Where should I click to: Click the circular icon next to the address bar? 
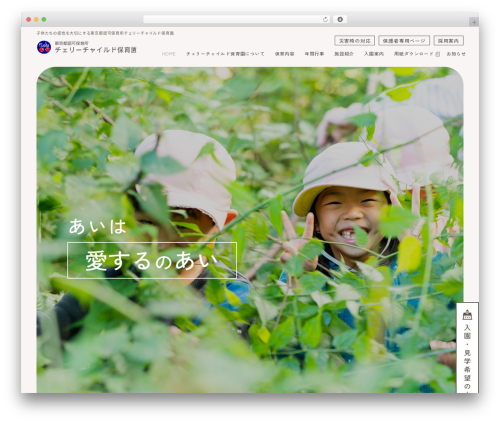pos(340,20)
